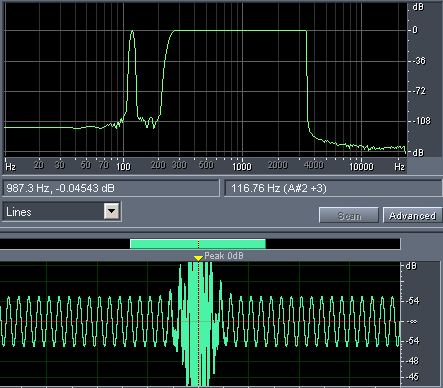Open the Advanced options button
The height and width of the screenshot is (388, 443).
pos(412,216)
